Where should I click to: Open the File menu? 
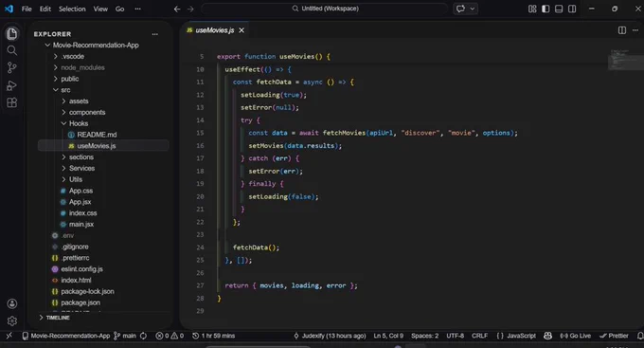click(x=27, y=9)
